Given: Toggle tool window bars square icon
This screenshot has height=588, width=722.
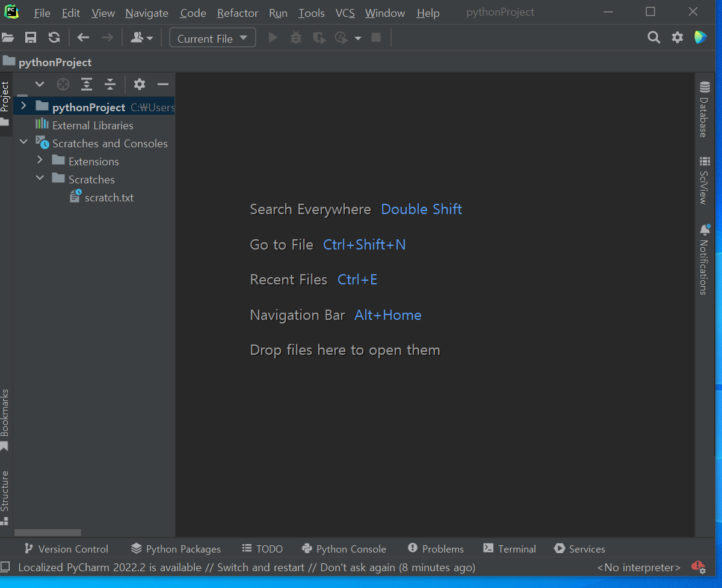Looking at the screenshot, I should tap(5, 566).
